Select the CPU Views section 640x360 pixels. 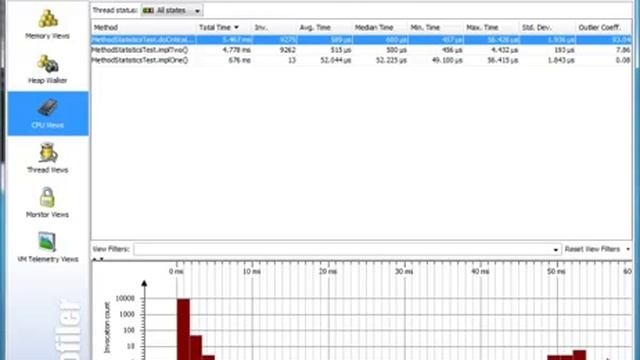(x=48, y=113)
